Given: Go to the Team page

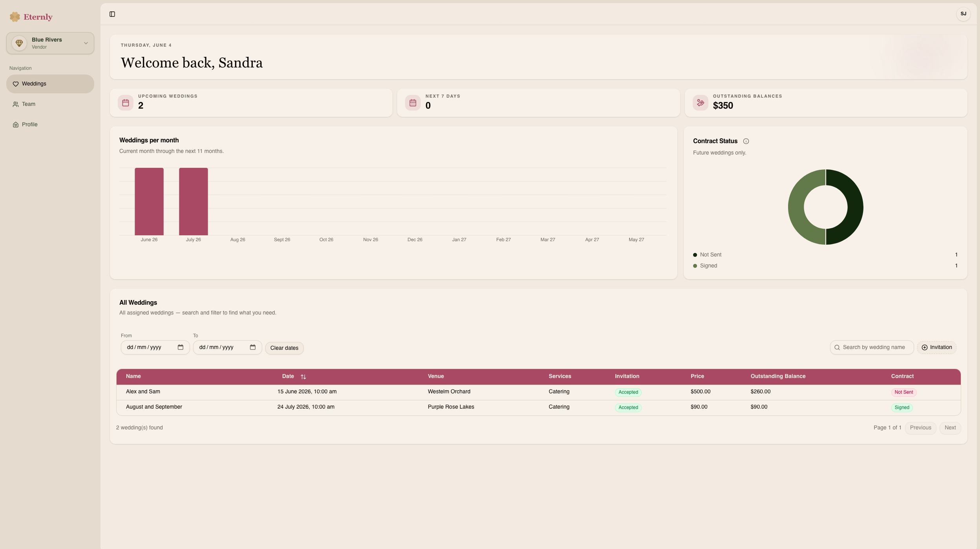Looking at the screenshot, I should [50, 104].
